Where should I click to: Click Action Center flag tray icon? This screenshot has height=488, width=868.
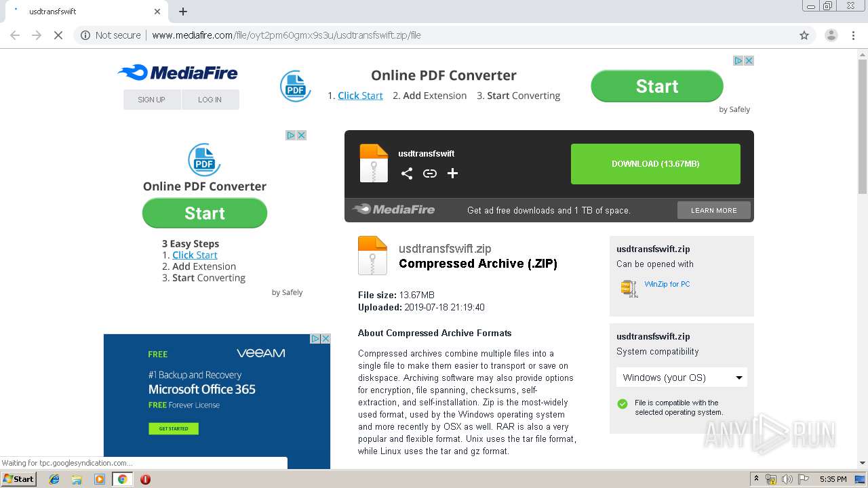(x=802, y=479)
